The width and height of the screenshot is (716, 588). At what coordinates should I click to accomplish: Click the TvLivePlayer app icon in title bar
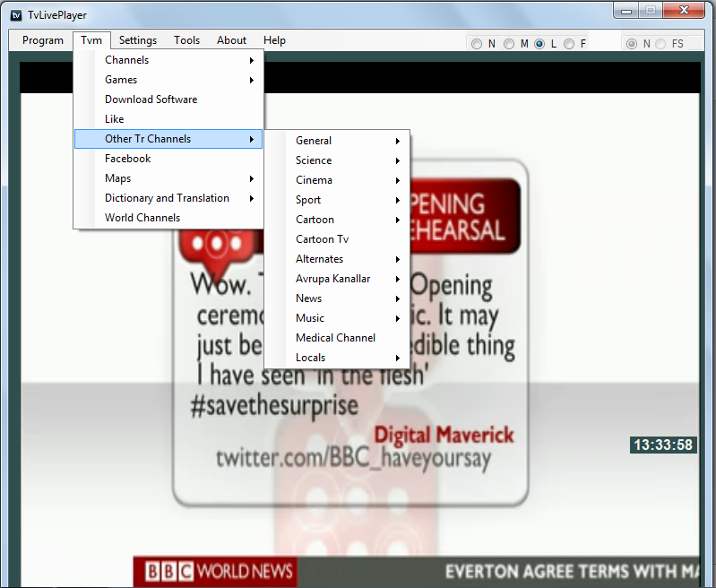(15, 15)
